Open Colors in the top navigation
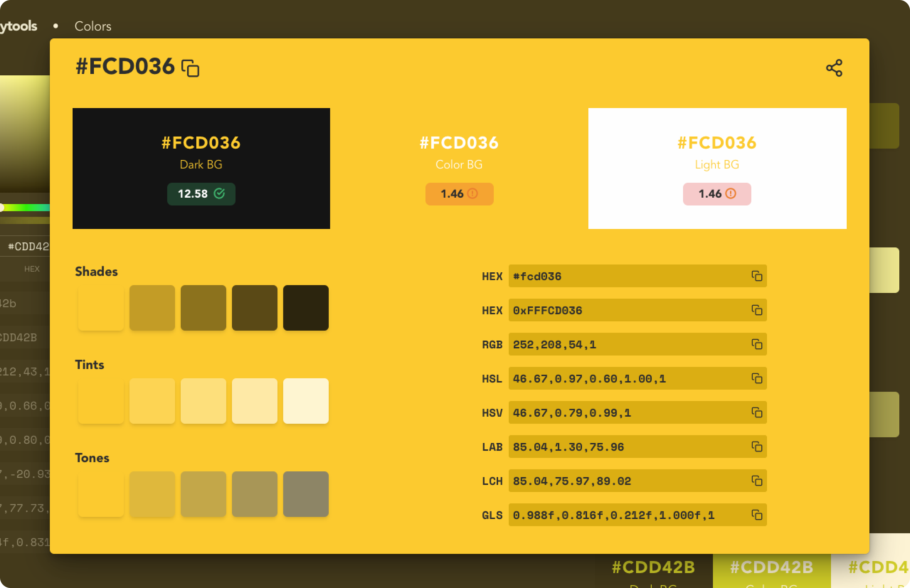This screenshot has height=588, width=910. click(x=93, y=26)
